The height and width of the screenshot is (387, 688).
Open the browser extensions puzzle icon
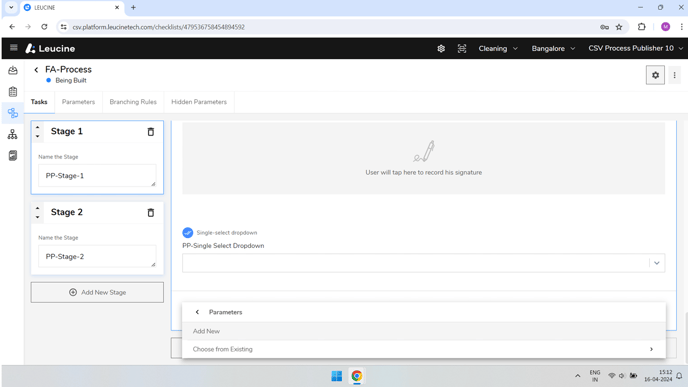pos(641,27)
